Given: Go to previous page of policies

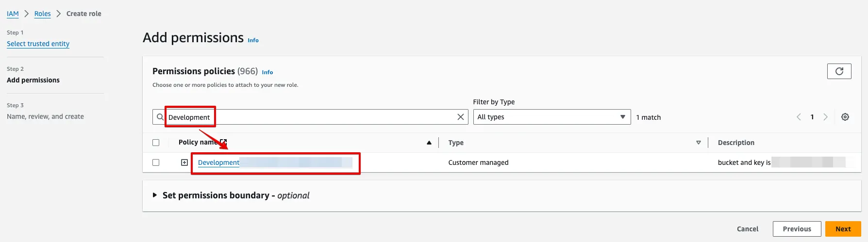Looking at the screenshot, I should coord(799,117).
